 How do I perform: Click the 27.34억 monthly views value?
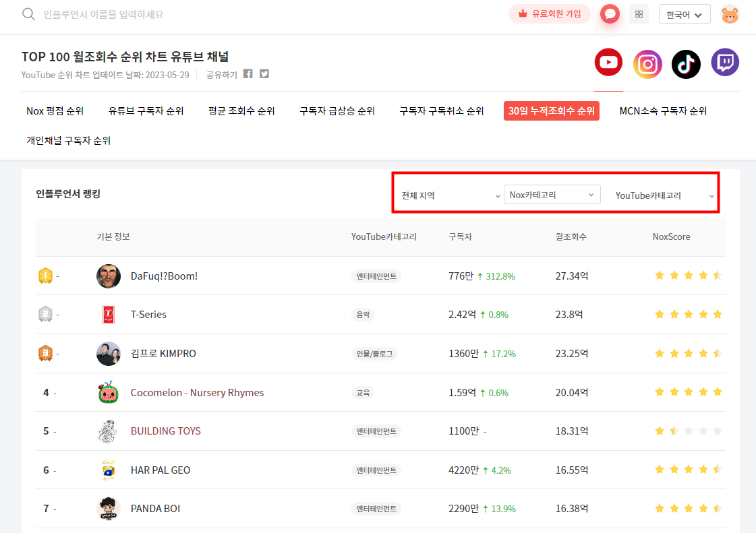(572, 276)
